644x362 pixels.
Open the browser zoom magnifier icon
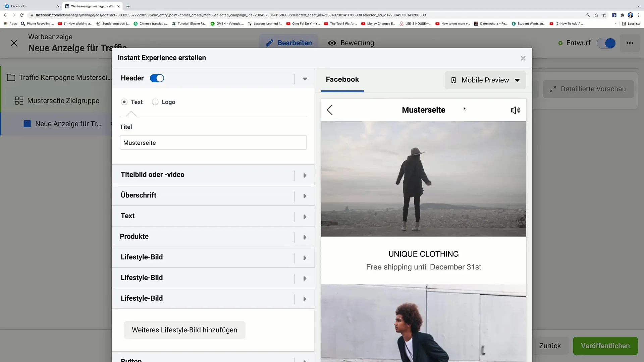coord(588,15)
